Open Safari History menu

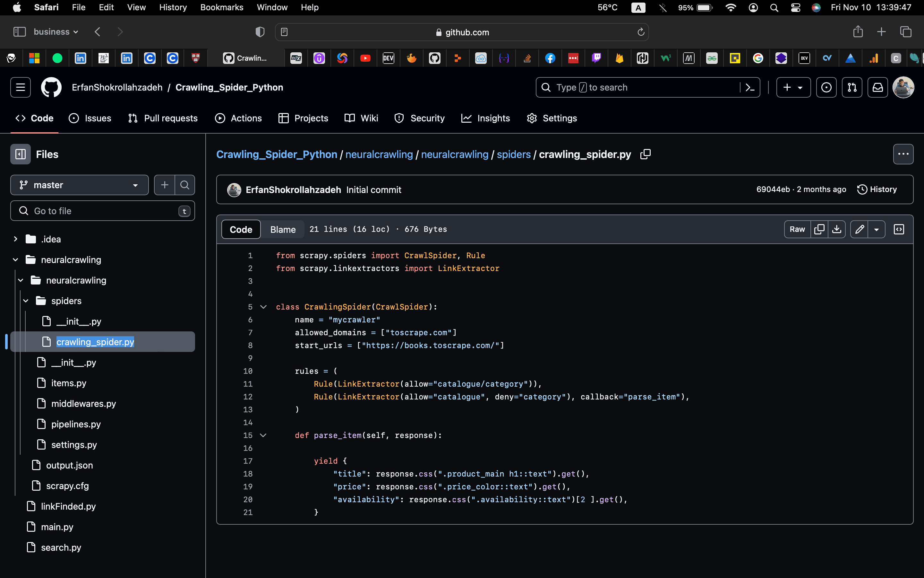173,8
